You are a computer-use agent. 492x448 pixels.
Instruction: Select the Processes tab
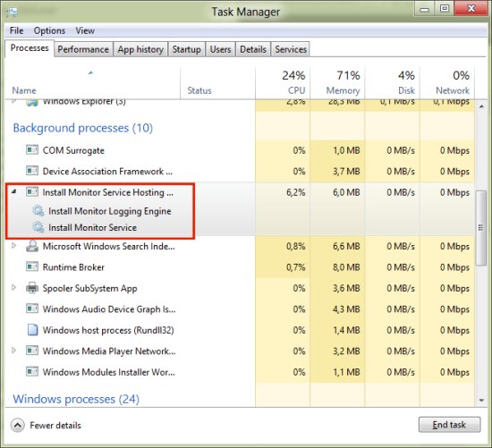pyautogui.click(x=30, y=48)
